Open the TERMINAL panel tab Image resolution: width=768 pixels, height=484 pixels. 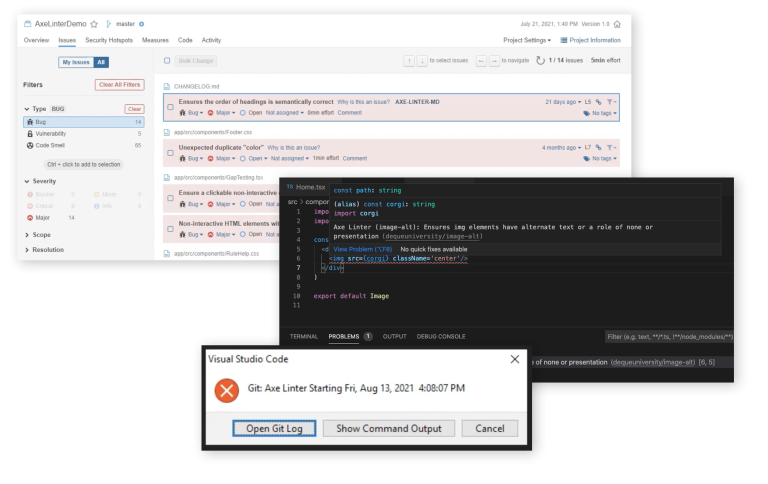(303, 337)
